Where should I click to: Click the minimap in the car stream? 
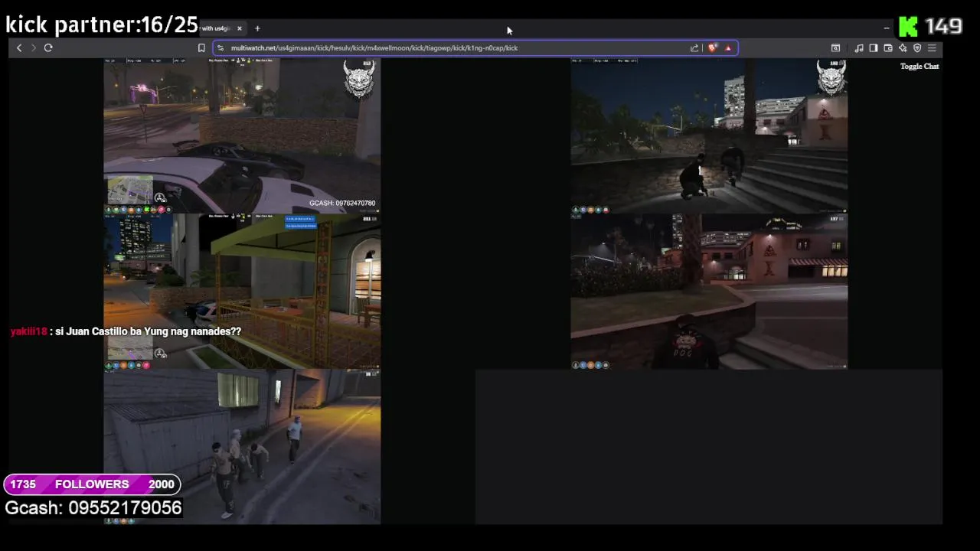point(130,190)
